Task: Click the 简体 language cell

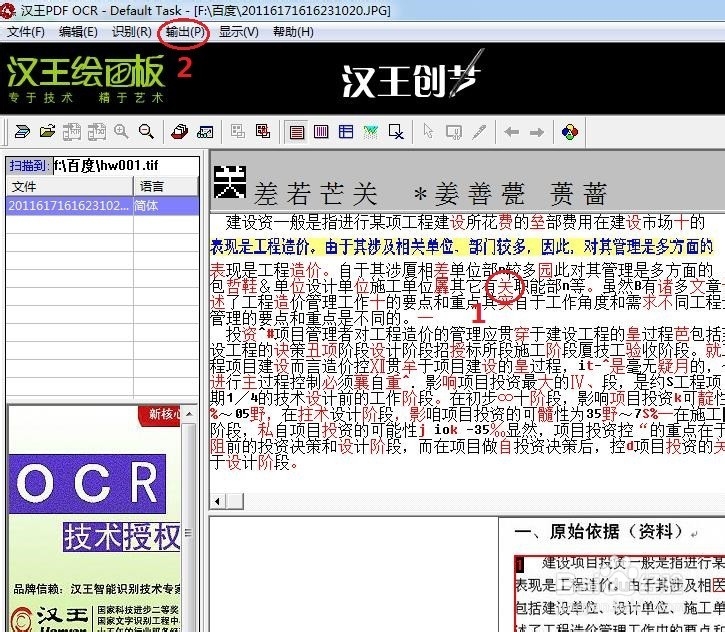Action: click(166, 205)
